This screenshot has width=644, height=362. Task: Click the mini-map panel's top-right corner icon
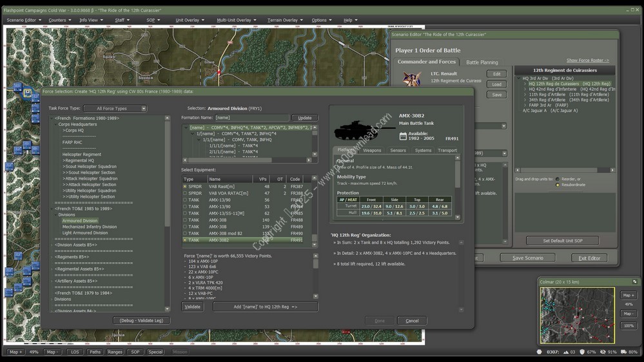coord(634,281)
